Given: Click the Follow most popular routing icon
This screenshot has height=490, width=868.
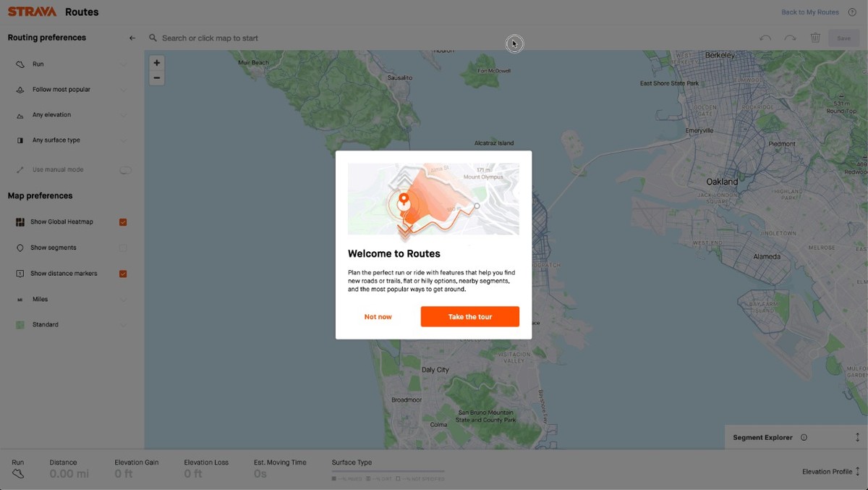Looking at the screenshot, I should 18,89.
